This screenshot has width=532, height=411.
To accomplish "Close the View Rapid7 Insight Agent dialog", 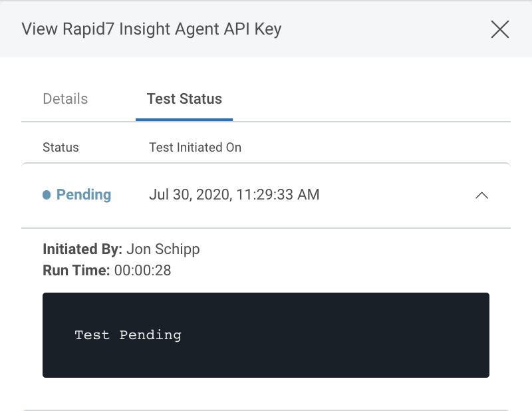I will [499, 29].
